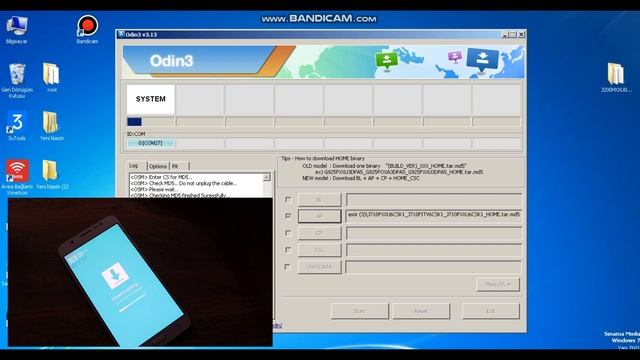Toggle the CSC file checkbox
This screenshot has height=360, width=640.
(288, 250)
